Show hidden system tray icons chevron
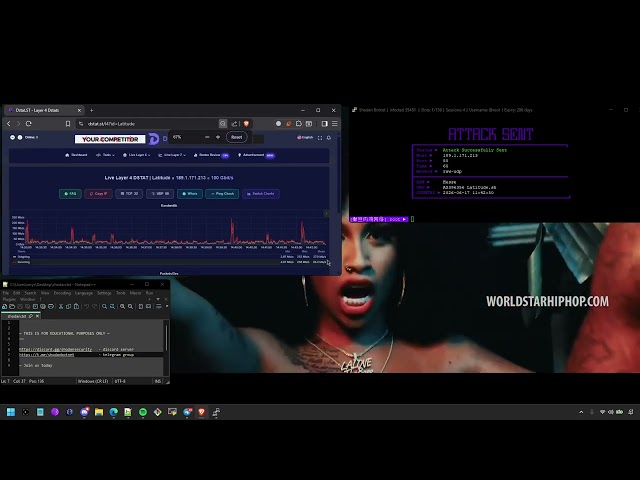 (581, 412)
